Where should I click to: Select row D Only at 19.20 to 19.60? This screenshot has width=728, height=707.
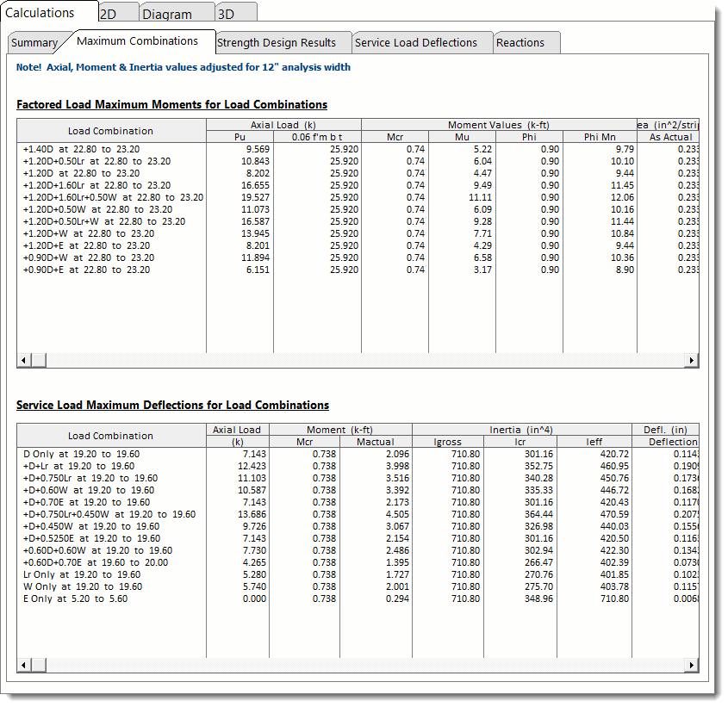(358, 454)
